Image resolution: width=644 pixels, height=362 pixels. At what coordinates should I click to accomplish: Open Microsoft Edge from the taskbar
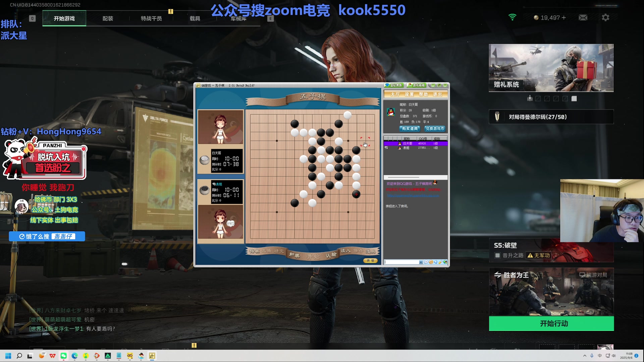click(74, 356)
